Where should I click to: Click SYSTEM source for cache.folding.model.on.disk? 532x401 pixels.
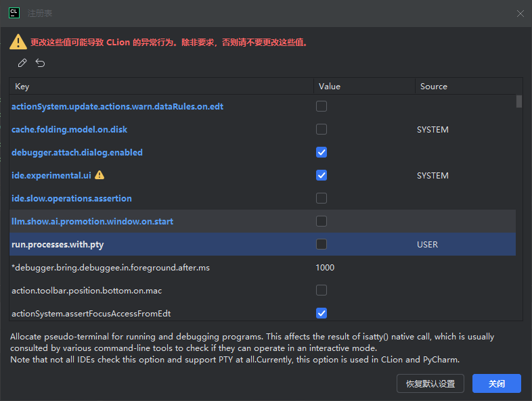click(x=433, y=129)
